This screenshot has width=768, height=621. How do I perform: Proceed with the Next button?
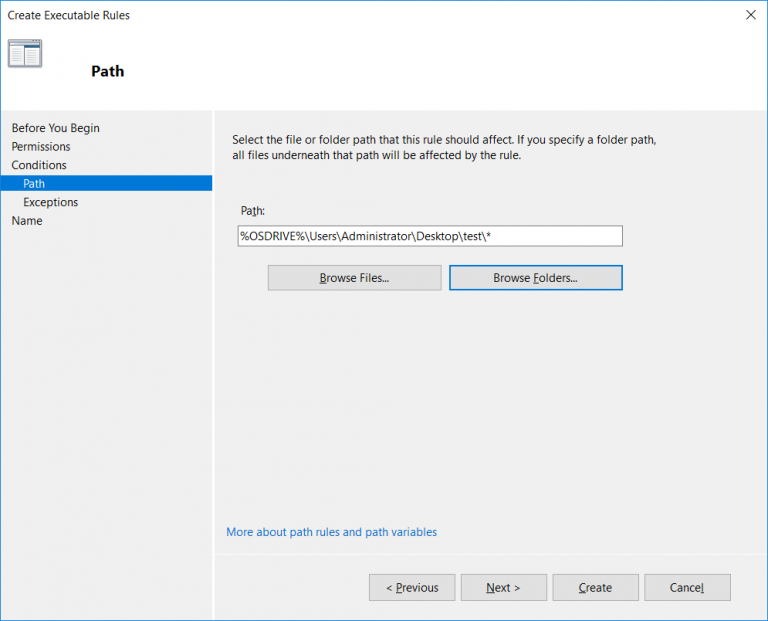click(x=504, y=587)
